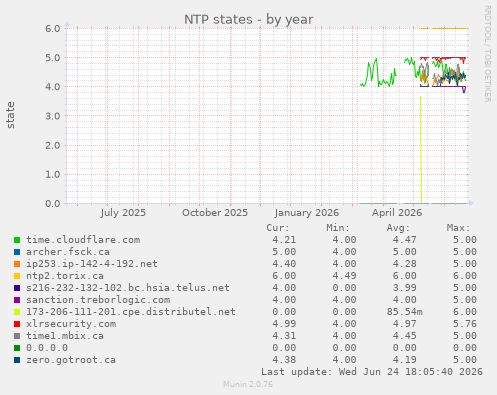This screenshot has height=395, width=497.
Task: Click the red xlrsecurity.com legend swatch
Action: (17, 324)
